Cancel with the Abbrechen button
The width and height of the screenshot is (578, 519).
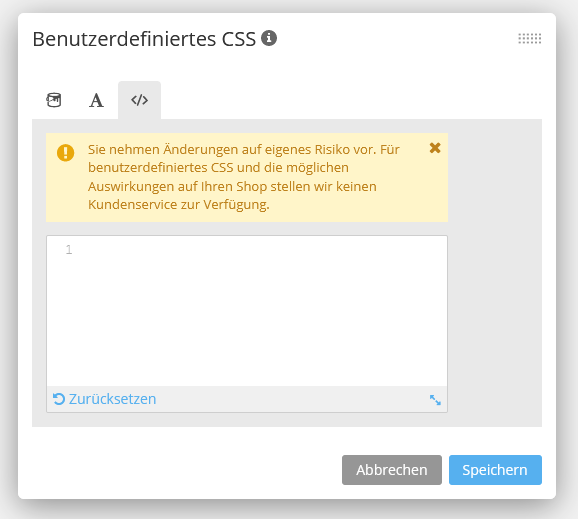coord(392,470)
